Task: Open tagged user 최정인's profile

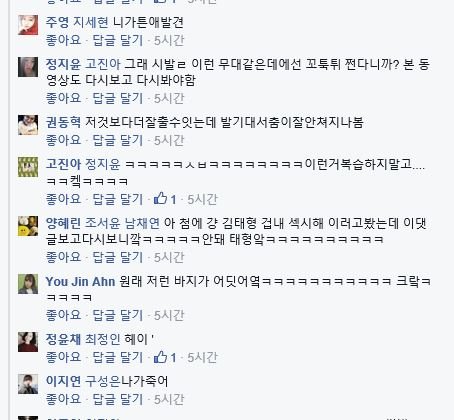Action: 103,339
